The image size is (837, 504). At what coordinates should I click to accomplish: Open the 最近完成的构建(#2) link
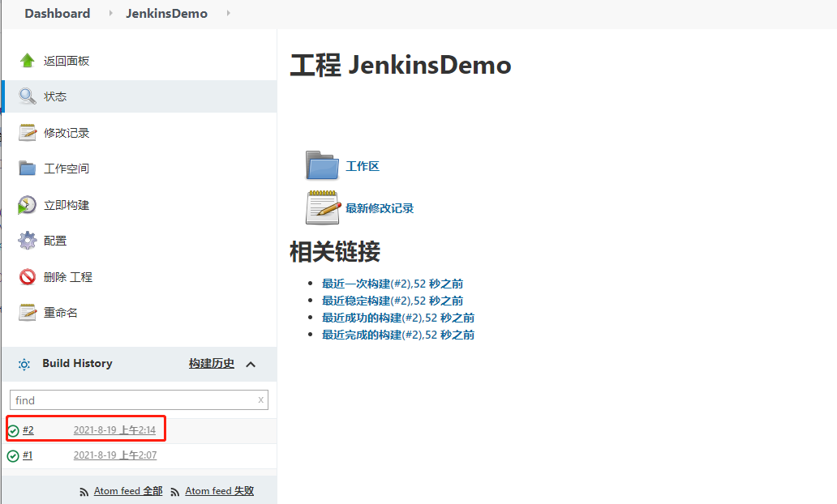tap(398, 335)
